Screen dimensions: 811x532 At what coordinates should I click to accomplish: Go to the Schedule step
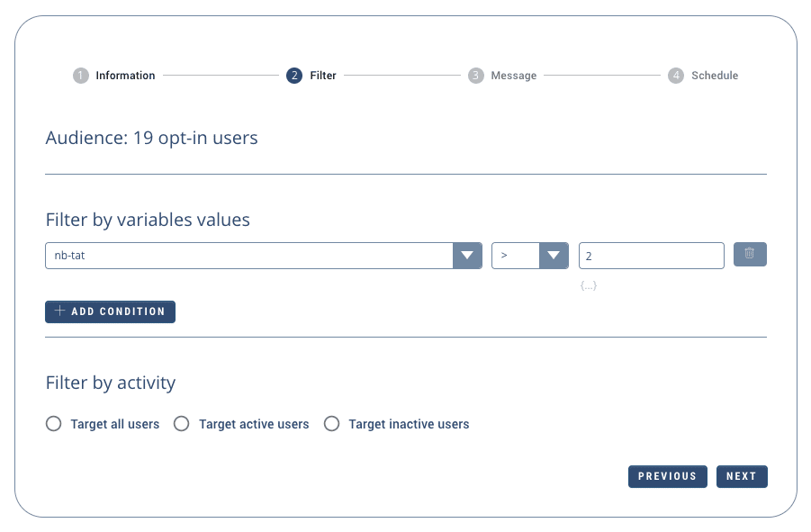(714, 76)
